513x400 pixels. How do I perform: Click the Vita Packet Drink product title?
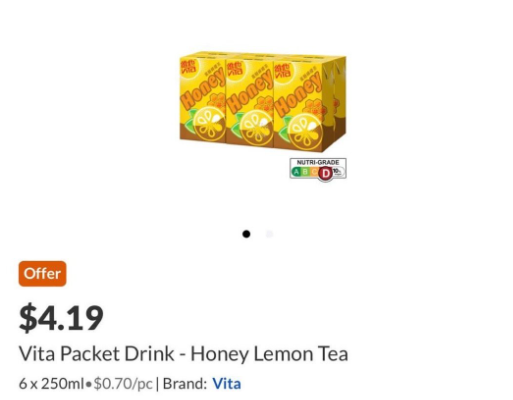point(184,354)
